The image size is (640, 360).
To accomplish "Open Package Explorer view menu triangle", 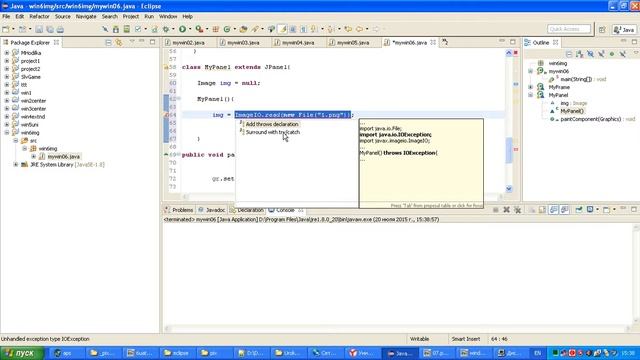I will tap(131, 42).
